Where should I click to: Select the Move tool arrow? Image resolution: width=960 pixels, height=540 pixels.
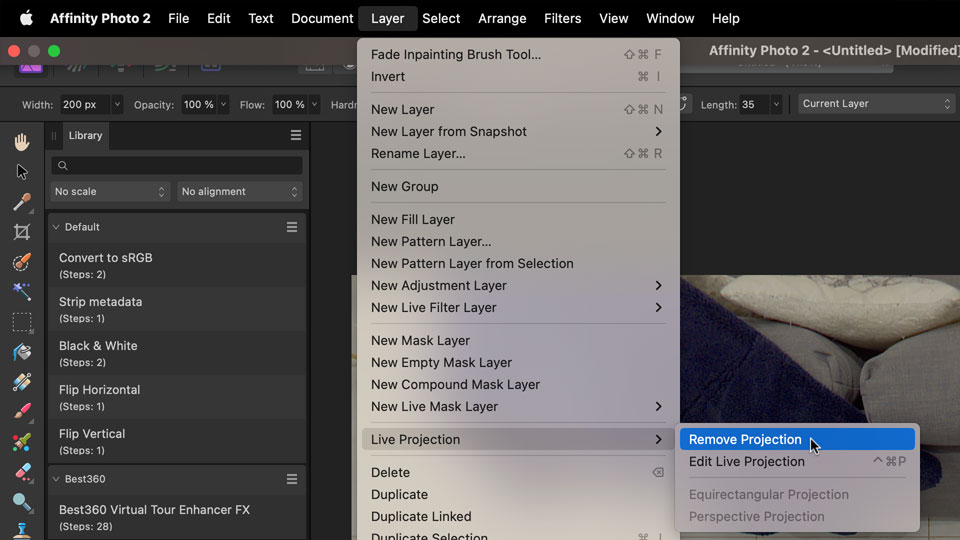[22, 172]
